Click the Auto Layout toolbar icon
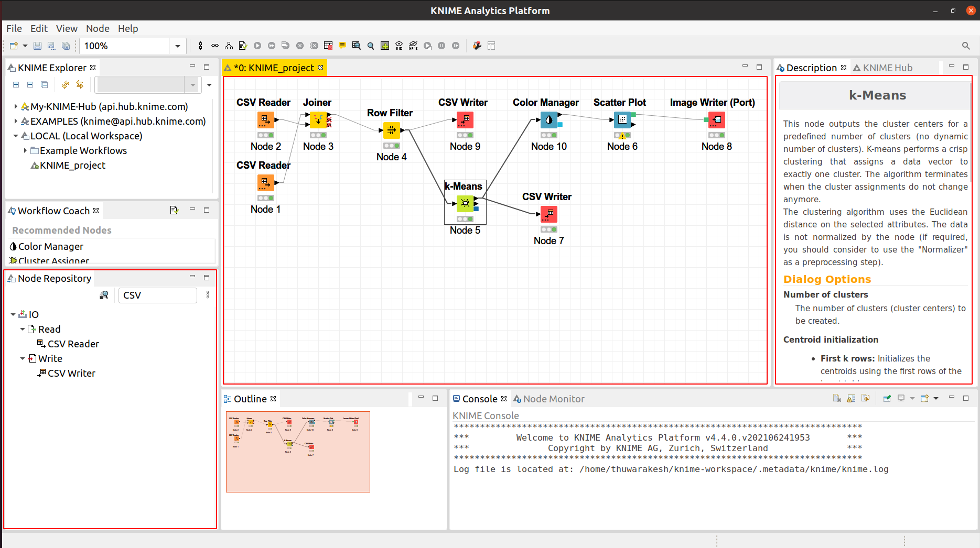The height and width of the screenshot is (548, 980). [229, 46]
